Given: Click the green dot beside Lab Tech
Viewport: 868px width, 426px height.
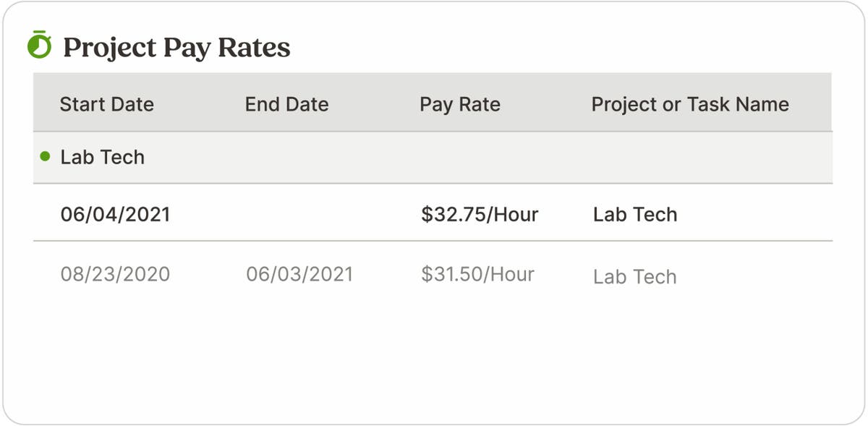Looking at the screenshot, I should tap(45, 156).
